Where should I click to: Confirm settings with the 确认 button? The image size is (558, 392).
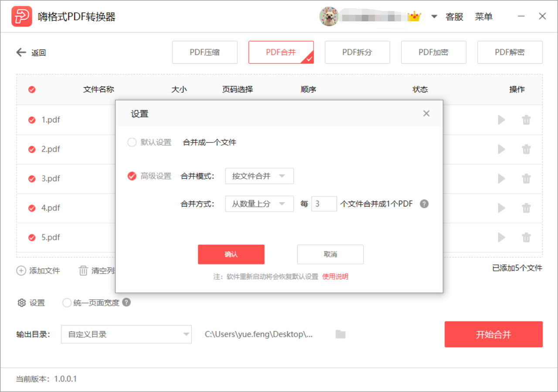click(x=231, y=254)
